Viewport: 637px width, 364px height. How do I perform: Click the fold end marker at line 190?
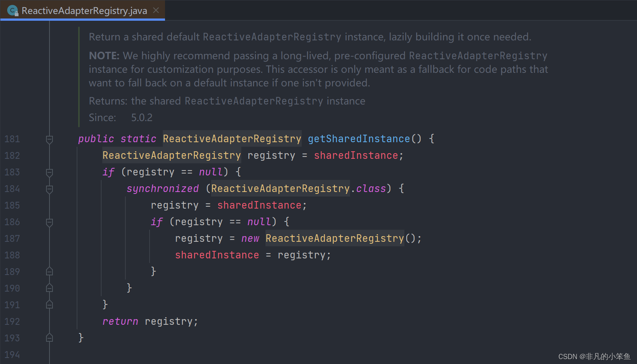point(49,288)
